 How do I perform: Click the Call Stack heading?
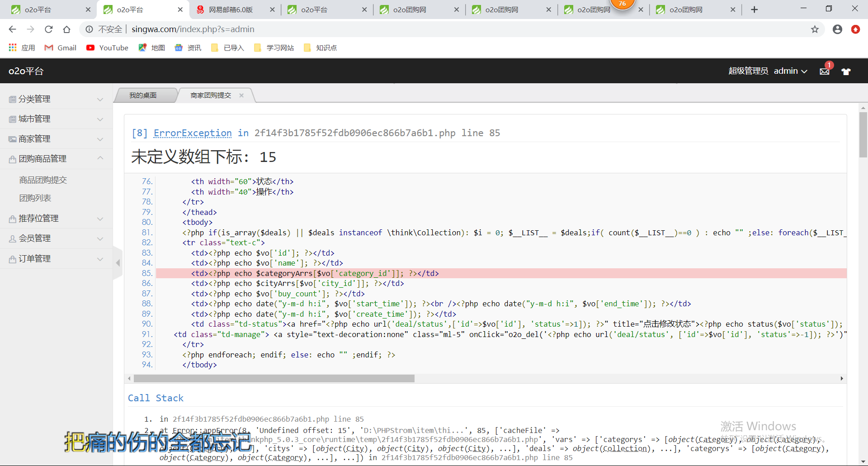coord(156,398)
